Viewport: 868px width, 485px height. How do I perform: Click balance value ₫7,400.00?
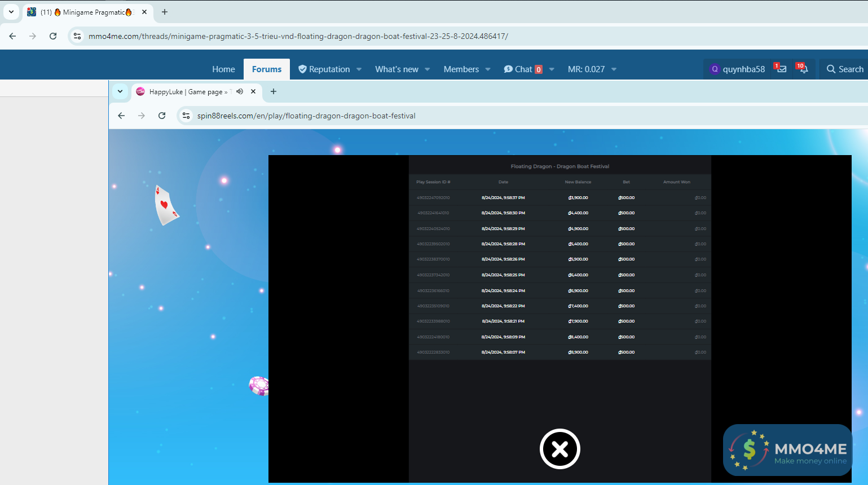point(578,306)
